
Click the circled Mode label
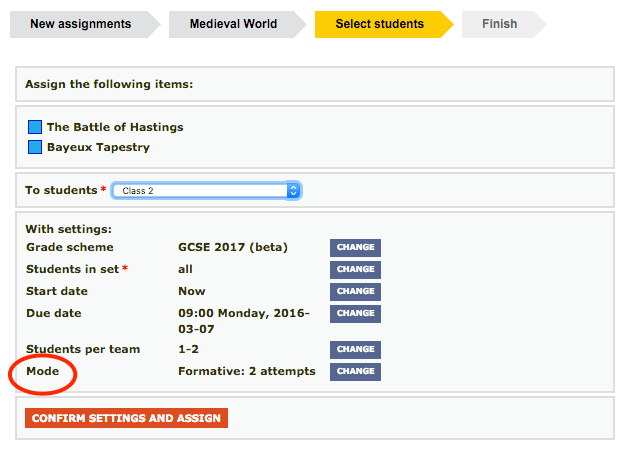[43, 371]
